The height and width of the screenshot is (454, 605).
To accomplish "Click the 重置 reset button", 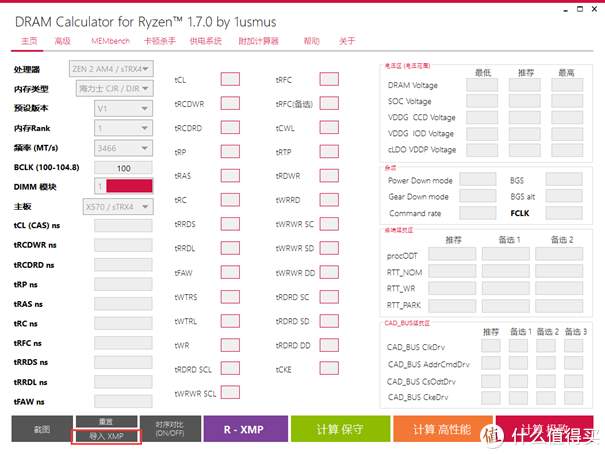I will point(106,421).
